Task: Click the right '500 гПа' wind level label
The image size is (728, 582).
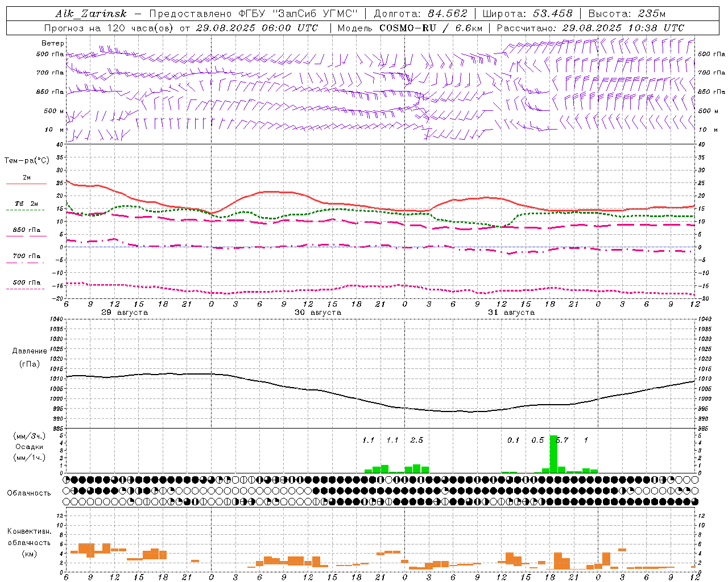Action: (712, 54)
